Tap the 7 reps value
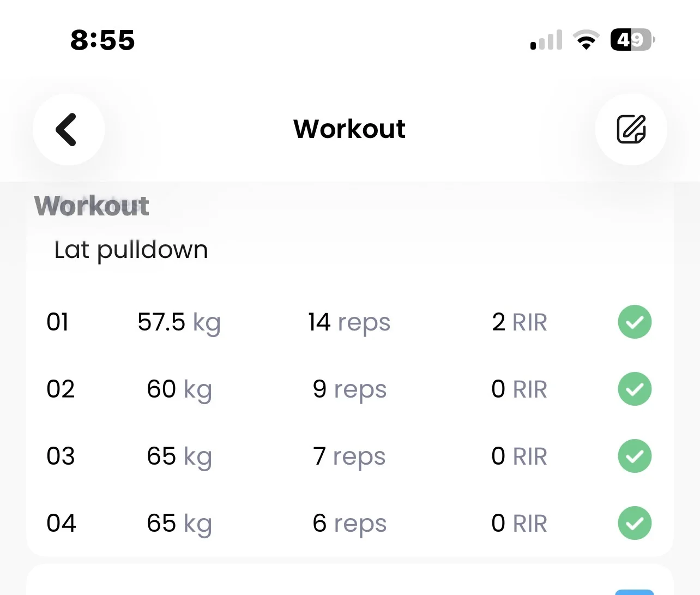The height and width of the screenshot is (595, 700). (x=349, y=456)
